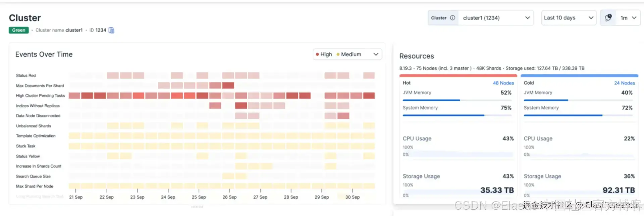The height and width of the screenshot is (216, 644).
Task: Click the Green cluster status badge
Action: (x=19, y=30)
